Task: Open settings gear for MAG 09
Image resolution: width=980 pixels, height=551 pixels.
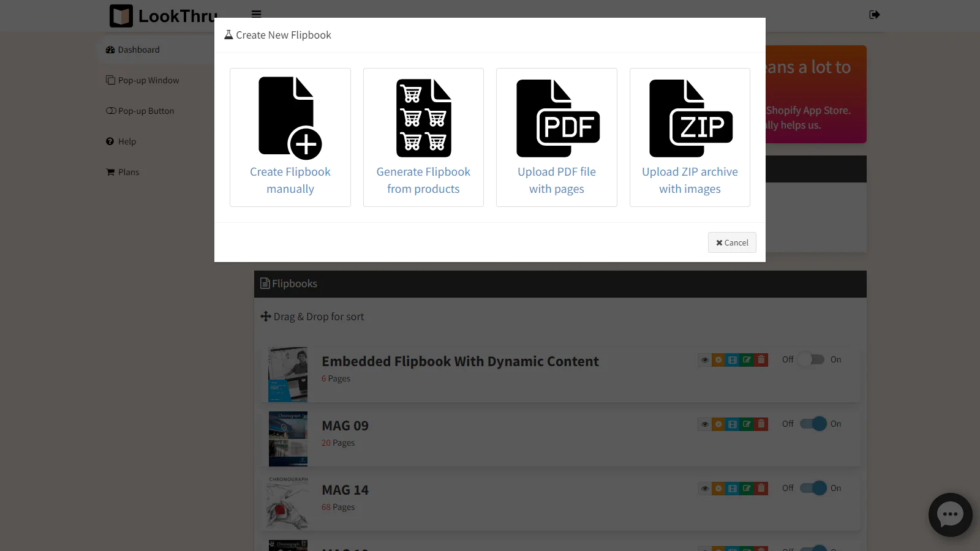Action: pos(718,424)
